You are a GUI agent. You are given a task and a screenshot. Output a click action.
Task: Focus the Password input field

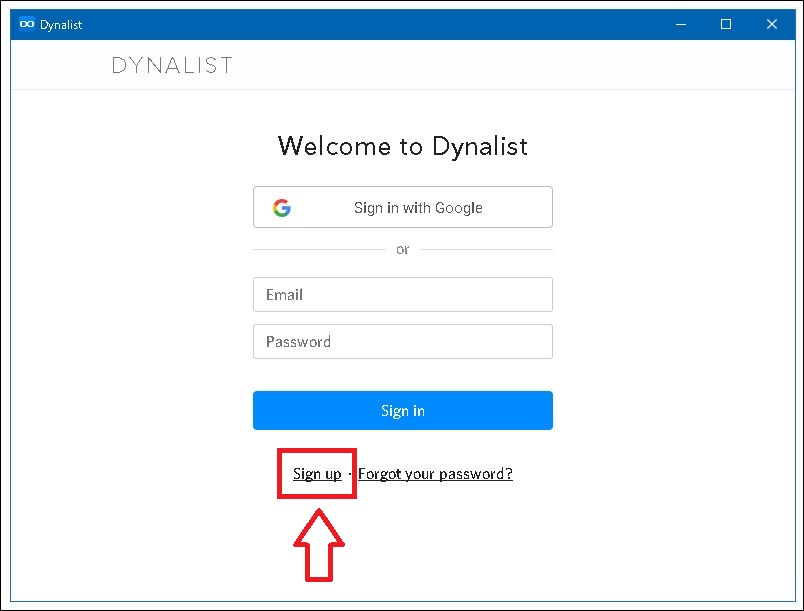(x=403, y=341)
